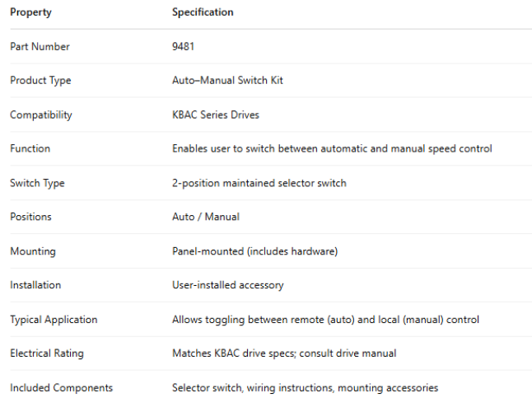Select the part number value 9481
Viewport: 532px width, 412px height.
tap(184, 47)
